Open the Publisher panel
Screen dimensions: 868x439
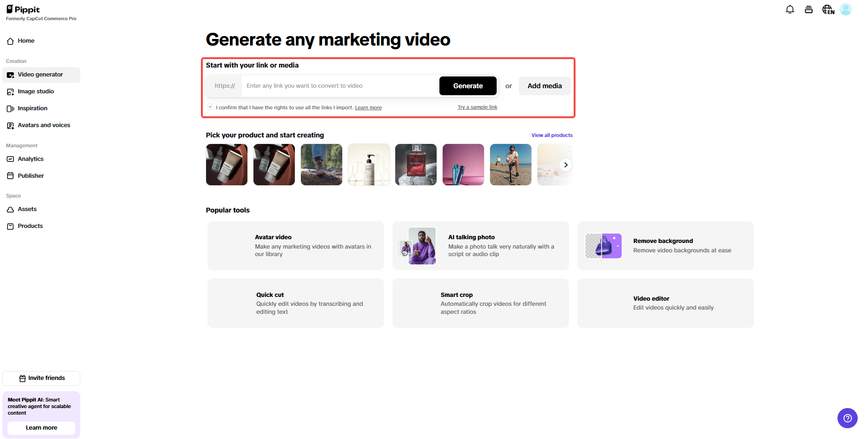click(31, 175)
